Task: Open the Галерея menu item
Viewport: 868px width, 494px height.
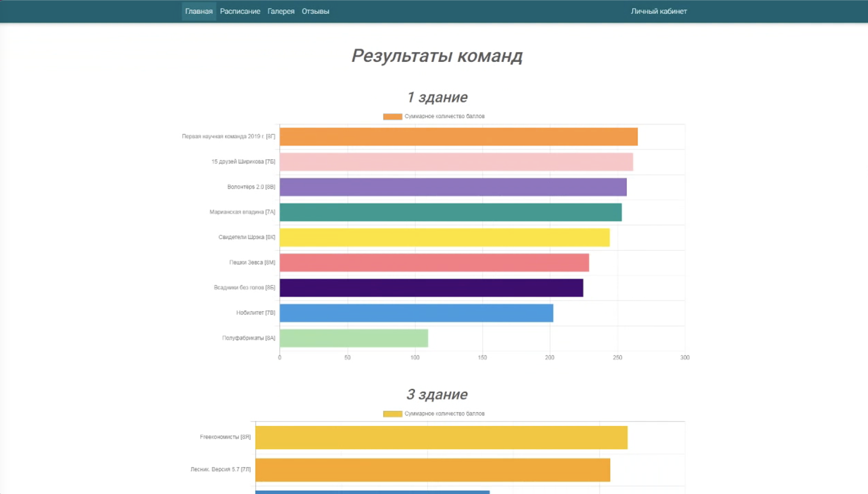Action: point(281,11)
